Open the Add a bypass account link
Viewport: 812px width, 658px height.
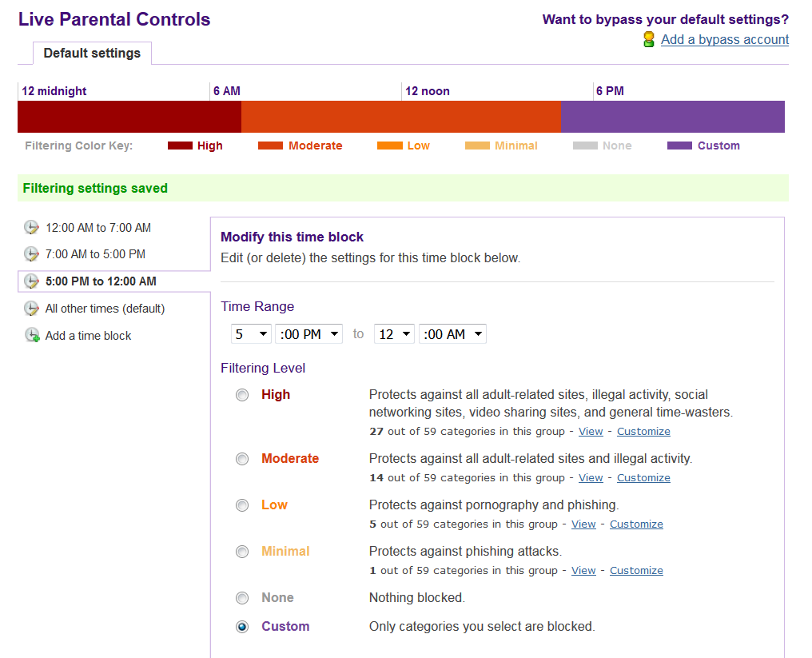coord(725,40)
